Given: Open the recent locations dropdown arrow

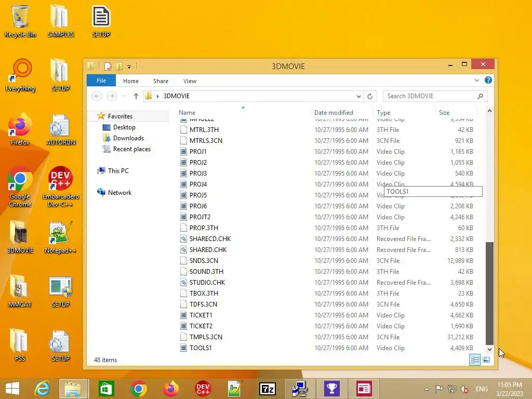Looking at the screenshot, I should pos(124,96).
